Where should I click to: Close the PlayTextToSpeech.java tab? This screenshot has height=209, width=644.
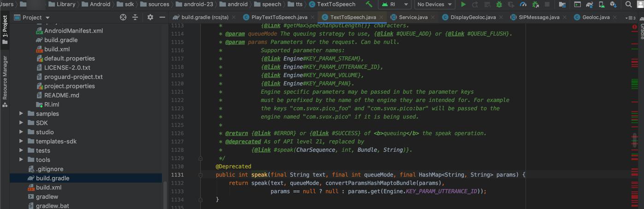(x=313, y=17)
